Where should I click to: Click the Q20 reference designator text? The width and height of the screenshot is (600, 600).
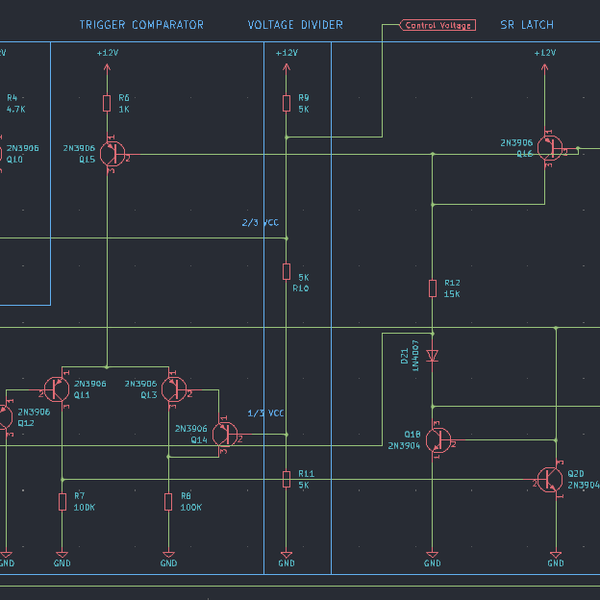(576, 474)
